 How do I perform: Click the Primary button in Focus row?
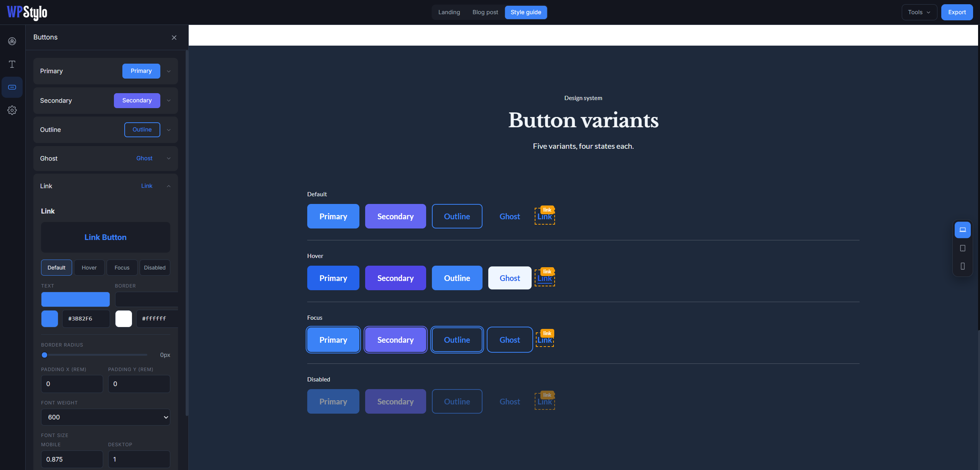pyautogui.click(x=333, y=340)
